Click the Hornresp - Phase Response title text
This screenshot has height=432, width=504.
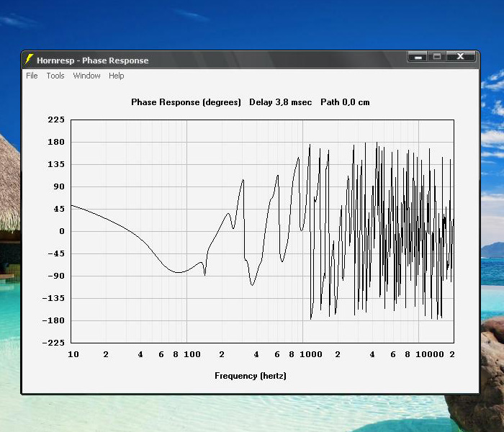[x=93, y=60]
